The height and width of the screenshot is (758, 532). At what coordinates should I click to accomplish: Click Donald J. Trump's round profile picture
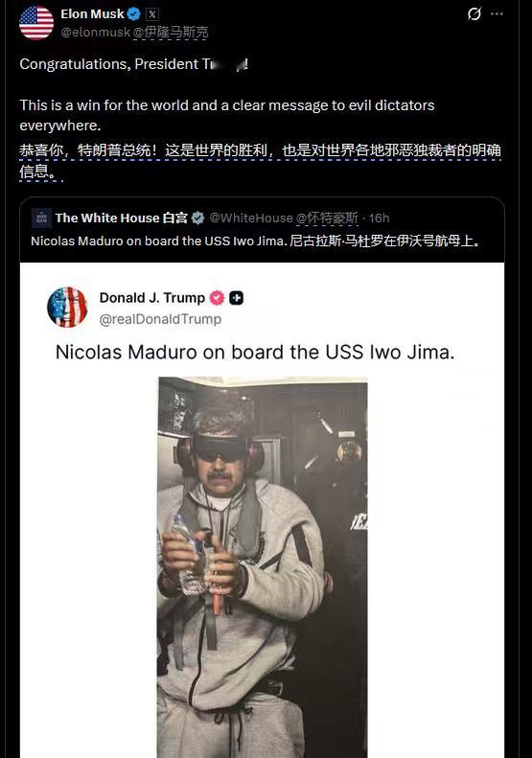67,307
